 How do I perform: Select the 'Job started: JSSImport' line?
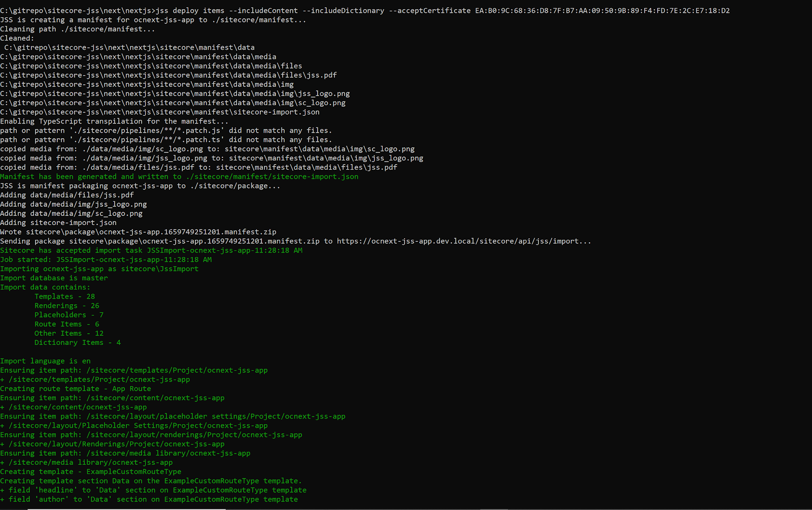(106, 260)
